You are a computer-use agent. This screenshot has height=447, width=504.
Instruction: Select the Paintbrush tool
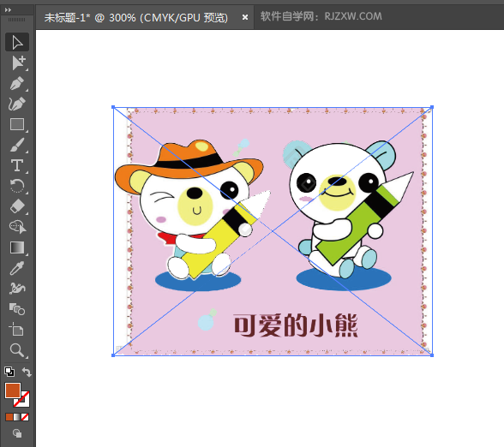17,145
